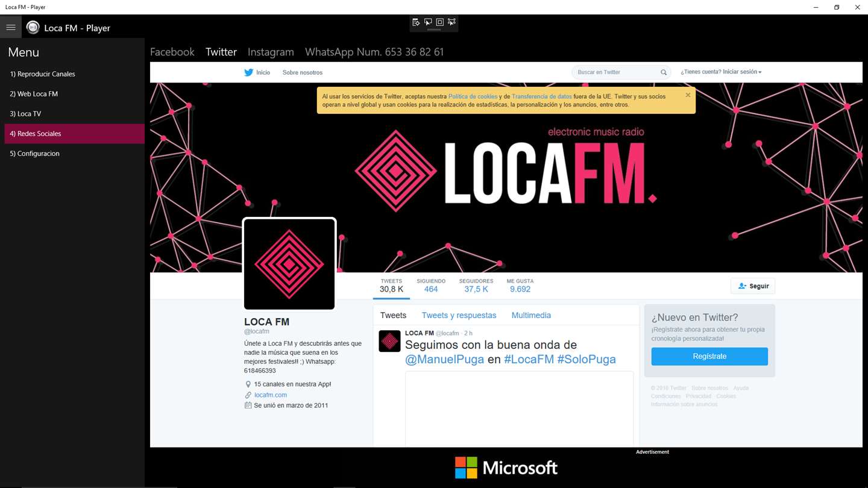Open the Tweets y respuestas tab
The width and height of the screenshot is (868, 488).
point(459,315)
